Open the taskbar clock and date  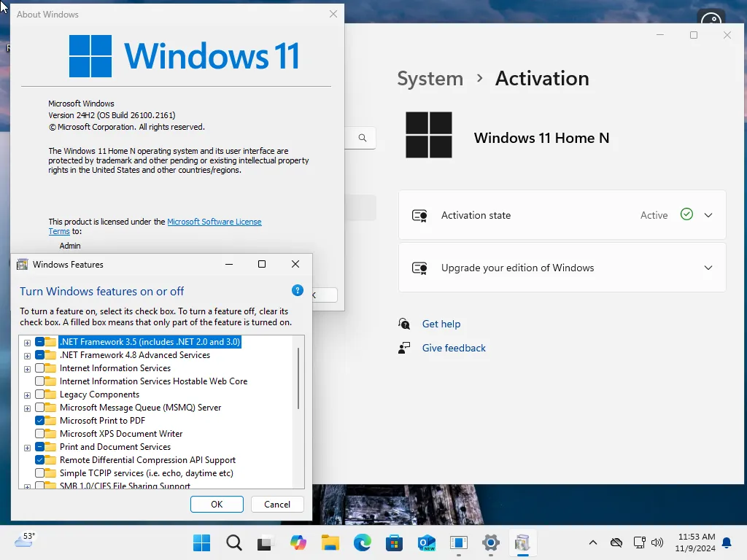point(695,542)
